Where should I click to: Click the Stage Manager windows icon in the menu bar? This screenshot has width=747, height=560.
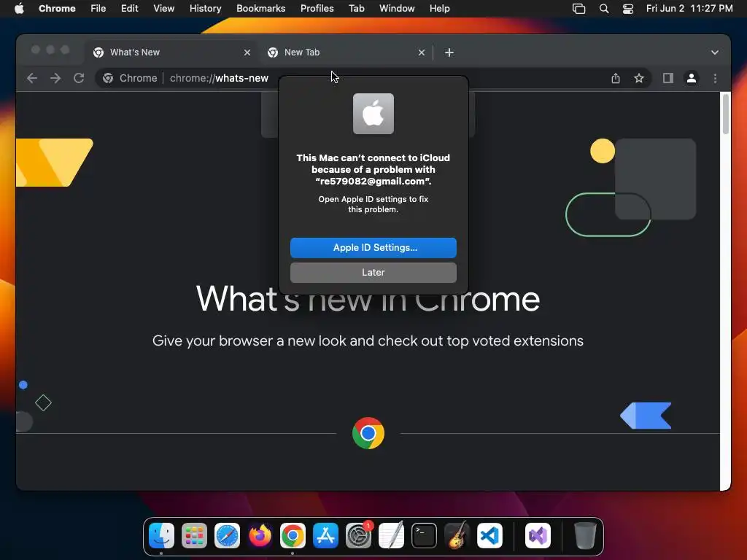(x=578, y=9)
